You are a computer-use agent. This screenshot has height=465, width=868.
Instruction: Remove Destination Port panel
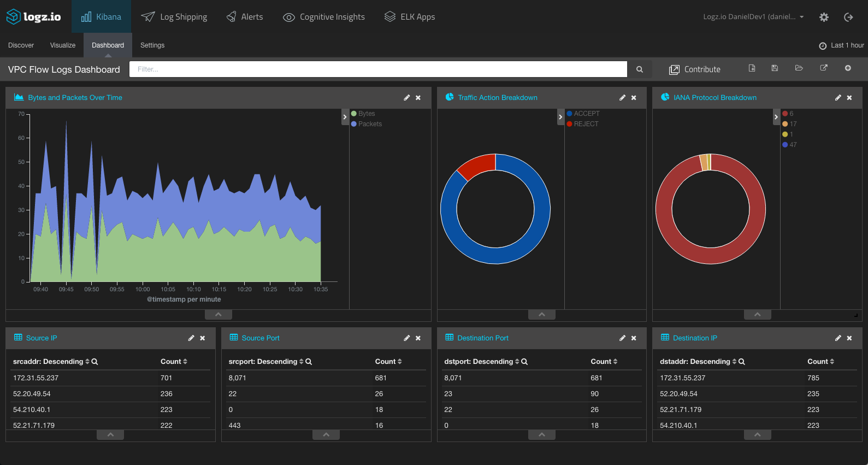tap(634, 338)
